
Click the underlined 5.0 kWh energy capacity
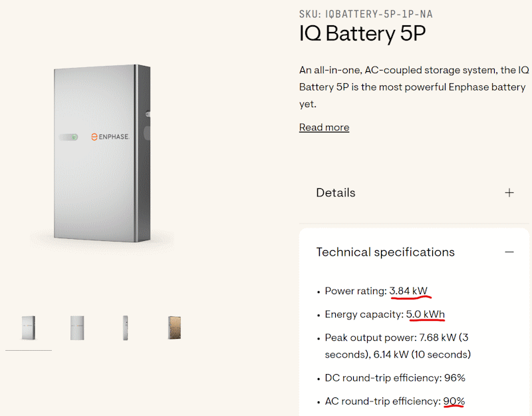425,314
